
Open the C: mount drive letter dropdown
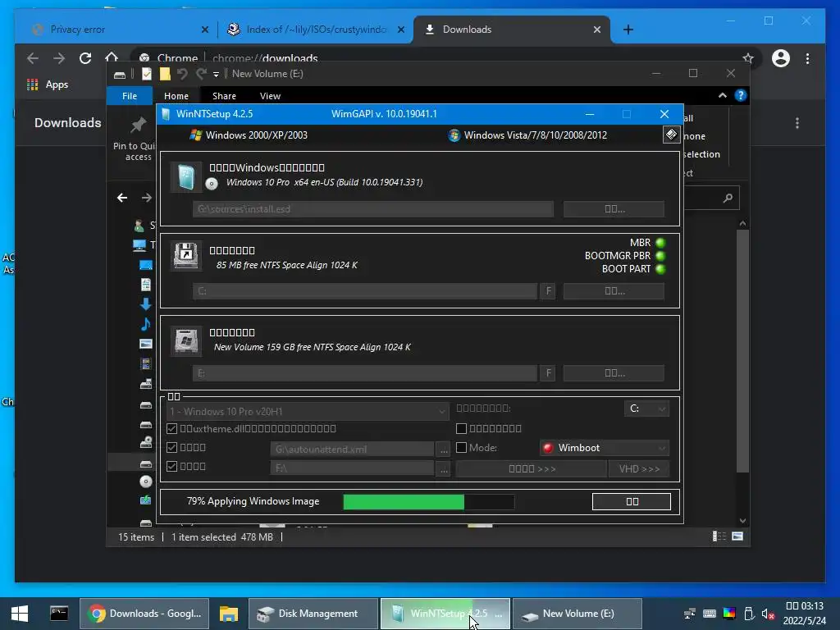tap(646, 409)
